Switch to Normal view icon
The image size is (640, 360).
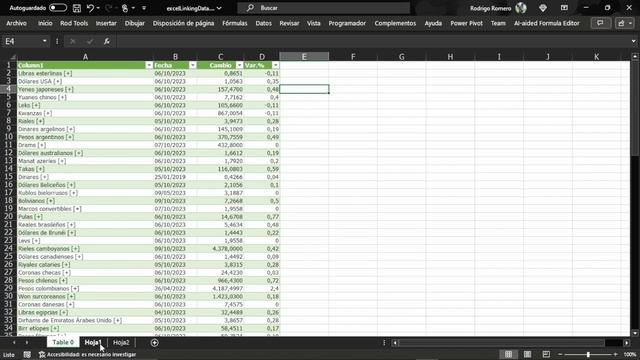click(508, 354)
